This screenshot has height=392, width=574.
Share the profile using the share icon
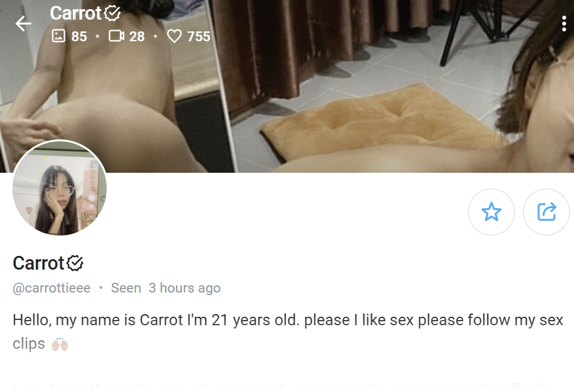tap(546, 212)
